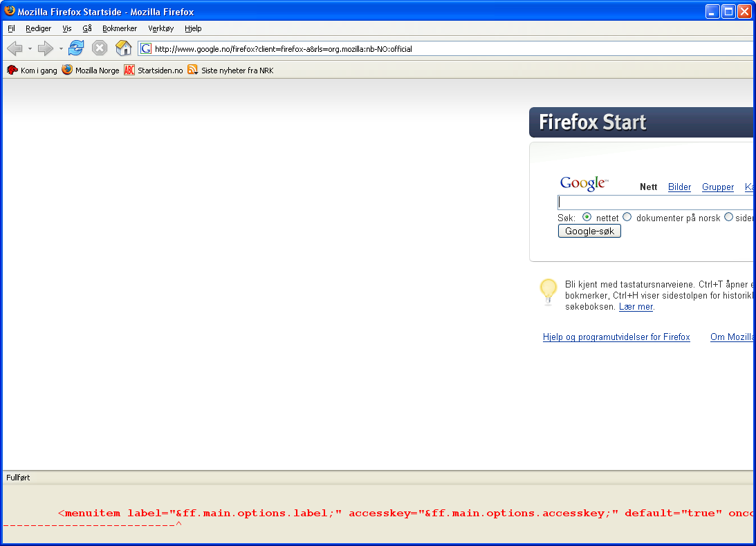756x546 pixels.
Task: Maximize the Firefox window
Action: pyautogui.click(x=728, y=12)
